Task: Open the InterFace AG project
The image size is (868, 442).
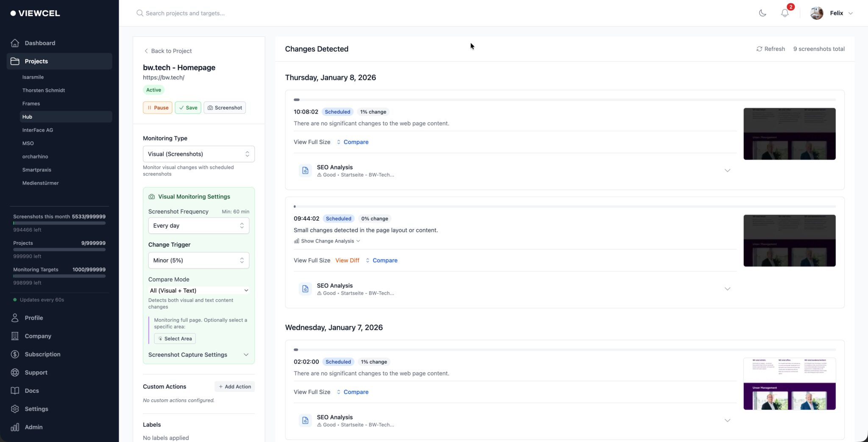Action: [x=38, y=130]
